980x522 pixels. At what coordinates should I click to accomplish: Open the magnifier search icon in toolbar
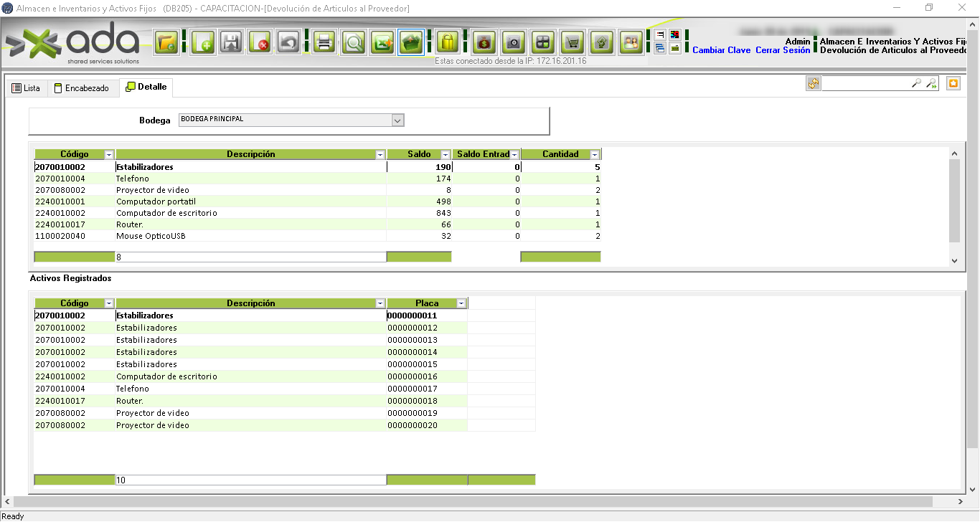pyautogui.click(x=354, y=43)
